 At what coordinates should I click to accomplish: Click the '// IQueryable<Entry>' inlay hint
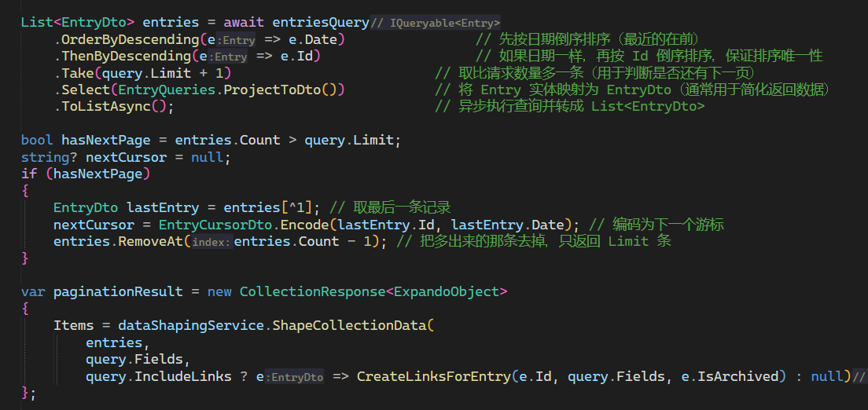[x=435, y=23]
